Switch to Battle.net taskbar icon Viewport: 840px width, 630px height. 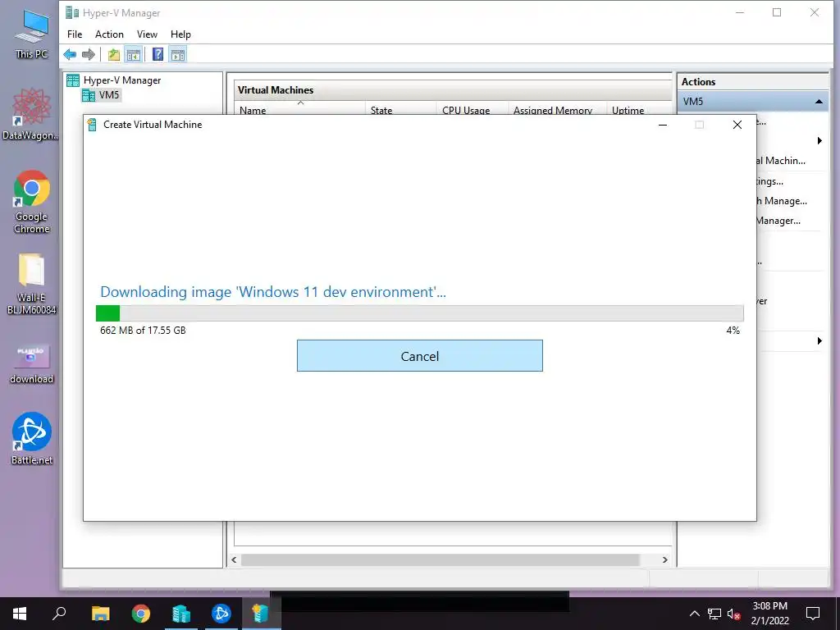(221, 614)
